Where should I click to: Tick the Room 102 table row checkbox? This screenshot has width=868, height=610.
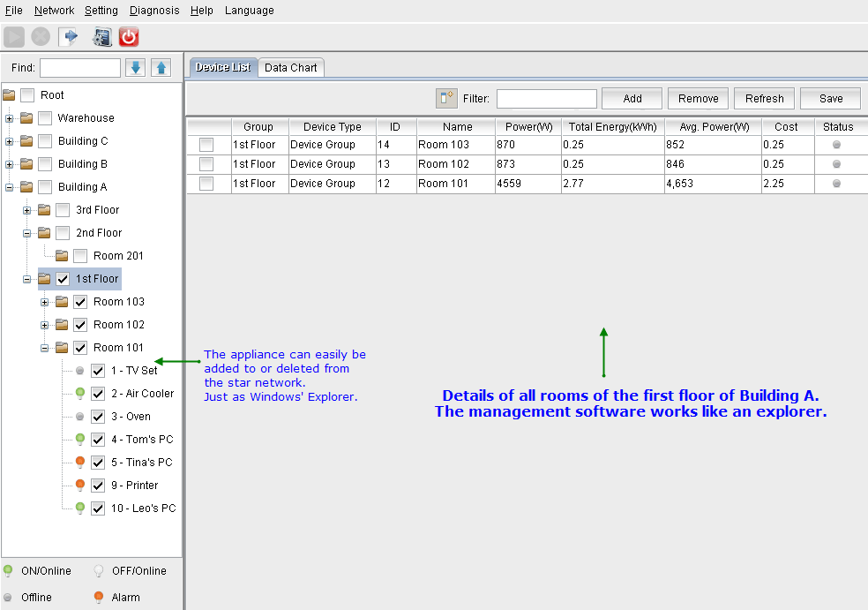tap(206, 164)
